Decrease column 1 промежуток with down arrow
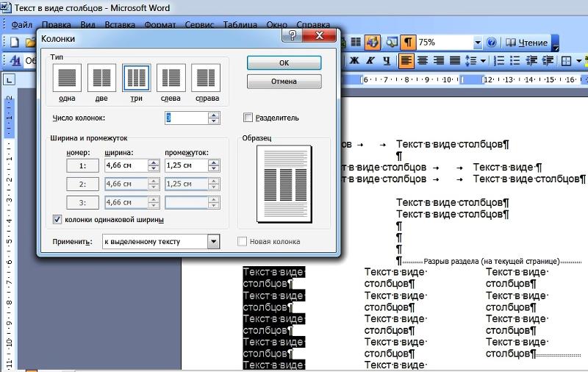 coord(214,168)
